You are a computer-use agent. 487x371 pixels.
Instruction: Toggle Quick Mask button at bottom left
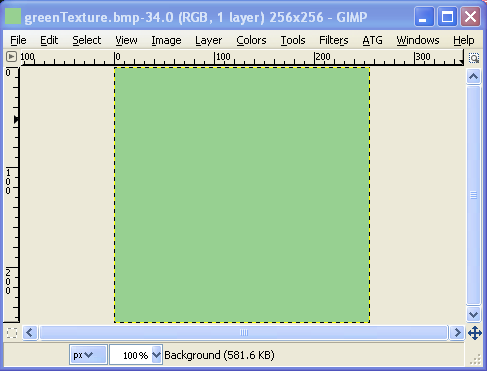pyautogui.click(x=12, y=333)
